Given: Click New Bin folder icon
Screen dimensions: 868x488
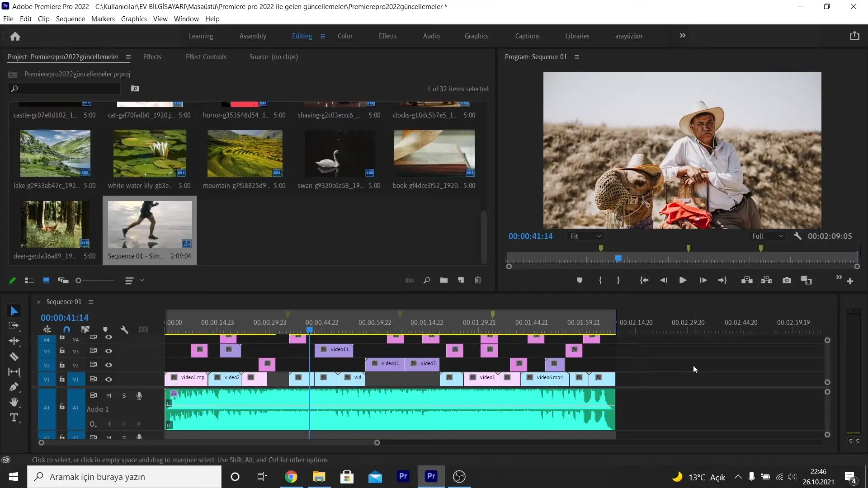Looking at the screenshot, I should click(443, 280).
